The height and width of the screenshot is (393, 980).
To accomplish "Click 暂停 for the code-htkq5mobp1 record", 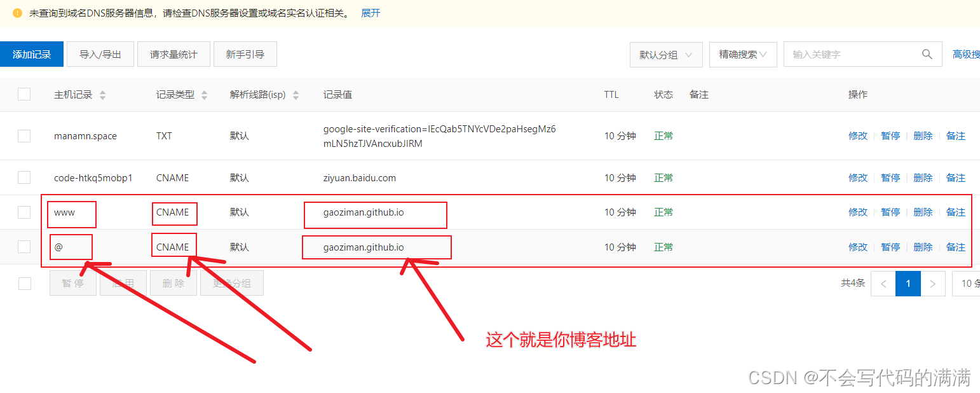I will 890,178.
